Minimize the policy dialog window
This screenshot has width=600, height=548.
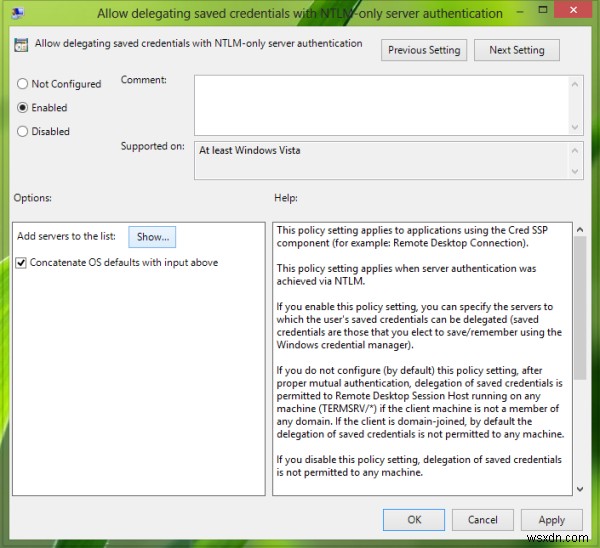click(x=520, y=12)
